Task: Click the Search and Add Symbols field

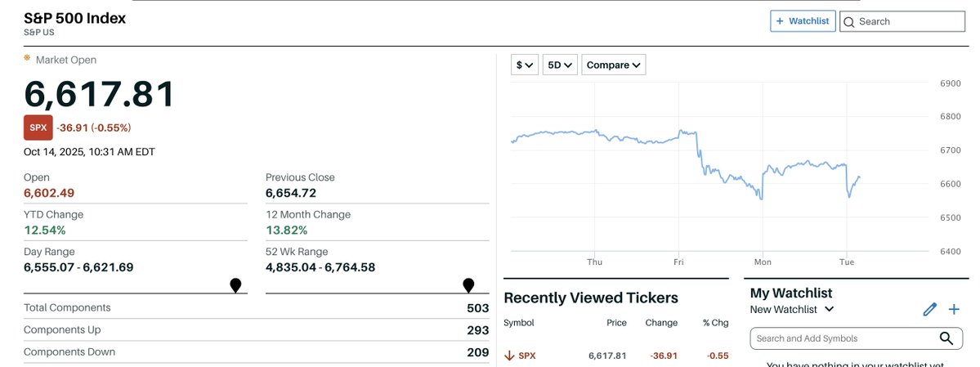Action: tap(857, 338)
